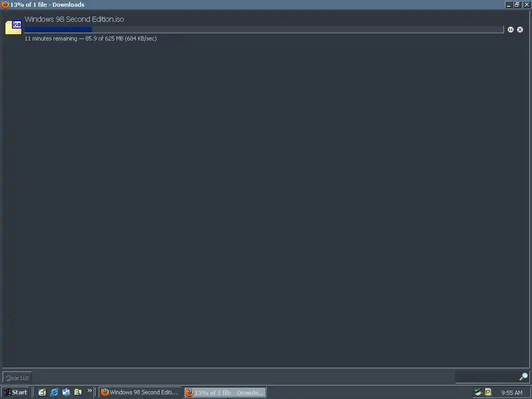Screen dimensions: 532x399
Task: Click the folder search quick launch icon
Action: pyautogui.click(x=78, y=392)
